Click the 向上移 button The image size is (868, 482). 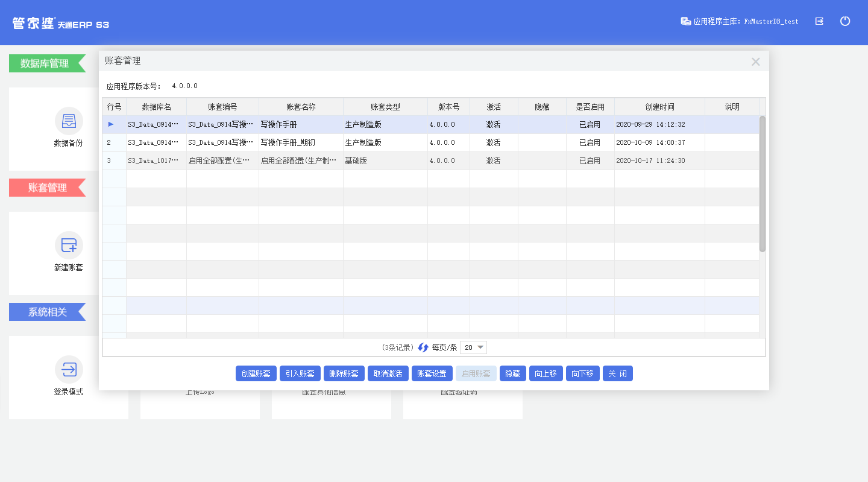click(x=546, y=373)
